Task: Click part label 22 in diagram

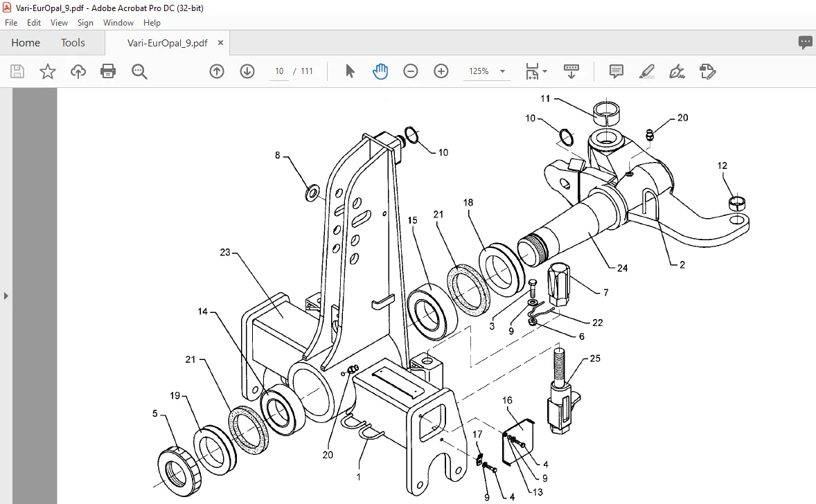Action: coord(598,323)
